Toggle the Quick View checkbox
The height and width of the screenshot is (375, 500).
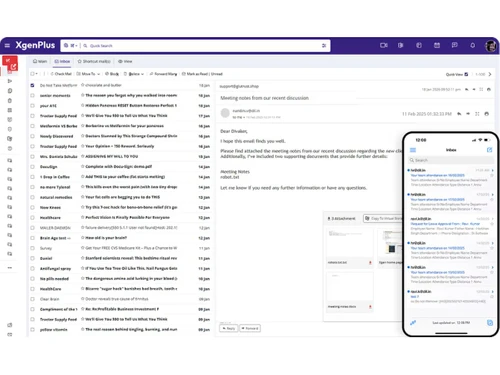(x=466, y=74)
